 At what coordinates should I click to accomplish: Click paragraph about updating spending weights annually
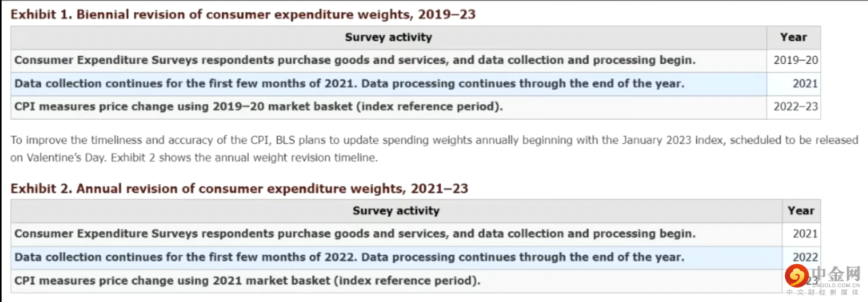point(434,149)
